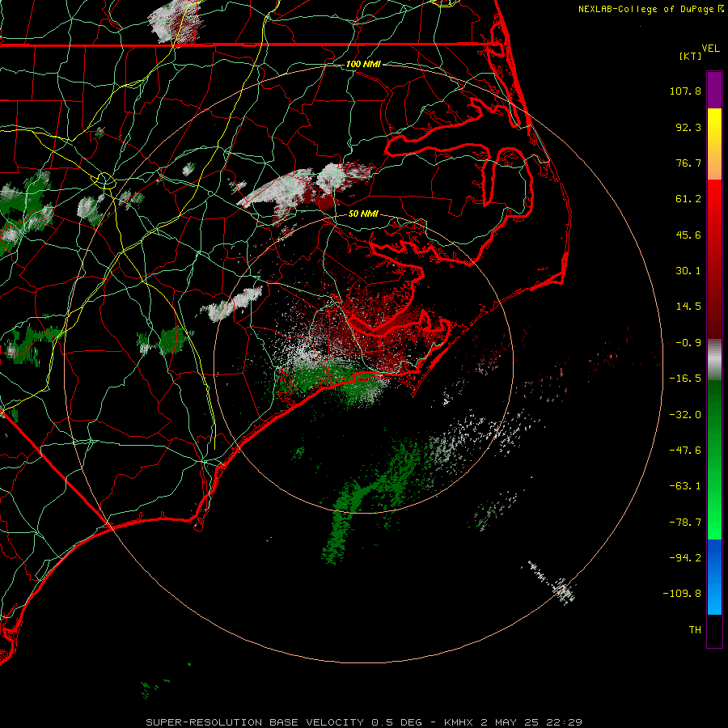This screenshot has height=728, width=728.
Task: Click the -78.7 scale value
Action: (685, 523)
